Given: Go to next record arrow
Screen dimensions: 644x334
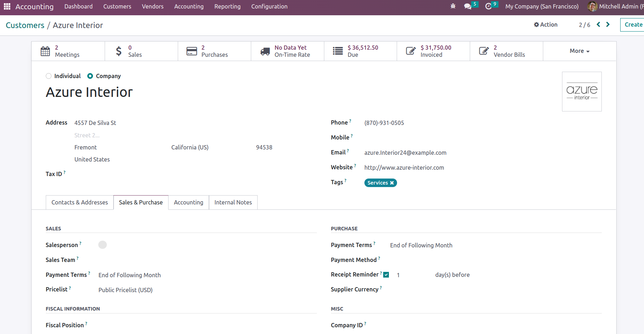Looking at the screenshot, I should coord(608,24).
